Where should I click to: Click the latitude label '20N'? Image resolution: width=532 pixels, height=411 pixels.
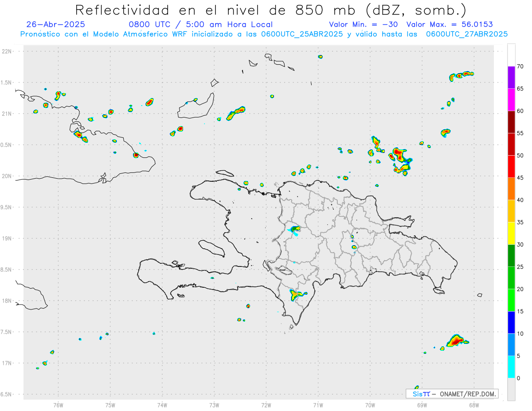pos(8,176)
